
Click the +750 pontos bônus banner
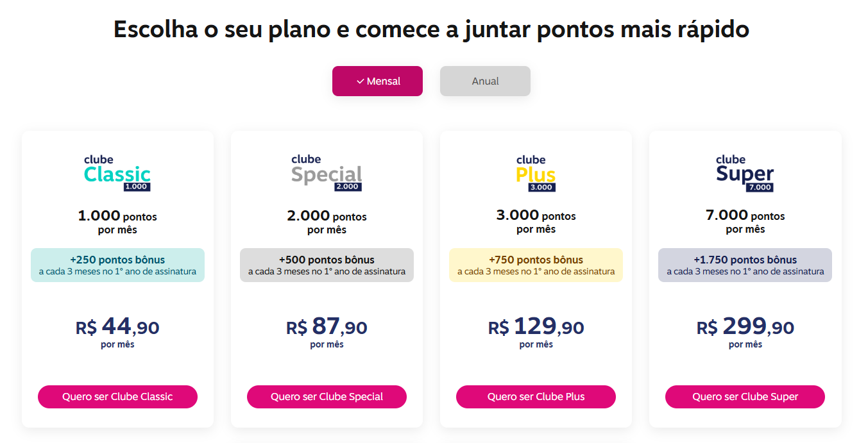click(x=536, y=265)
